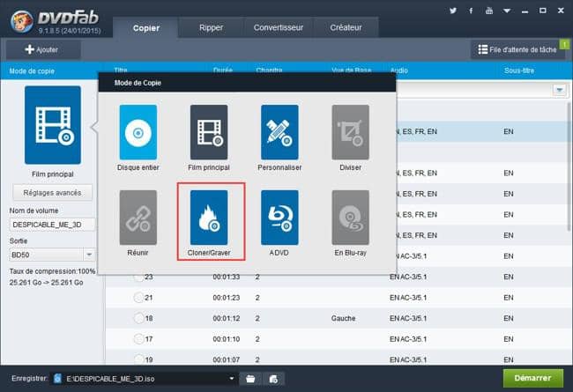Switch to the Copier tab

point(145,28)
